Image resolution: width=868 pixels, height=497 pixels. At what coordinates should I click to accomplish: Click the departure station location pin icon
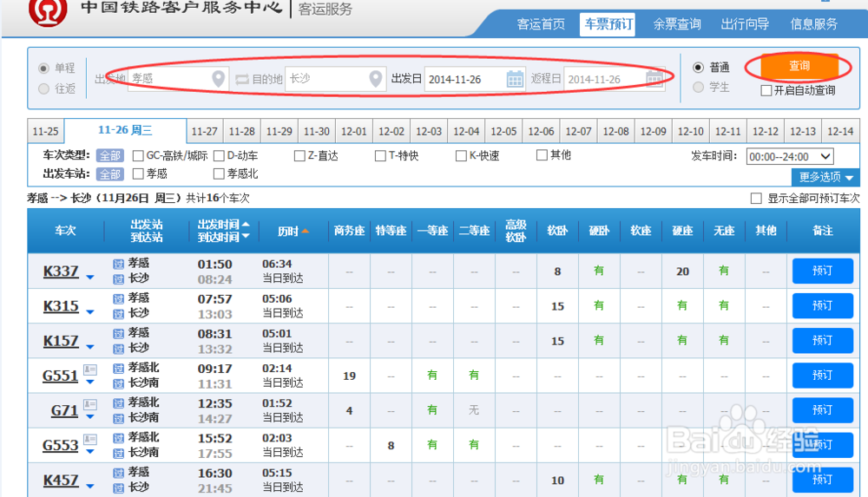click(219, 79)
